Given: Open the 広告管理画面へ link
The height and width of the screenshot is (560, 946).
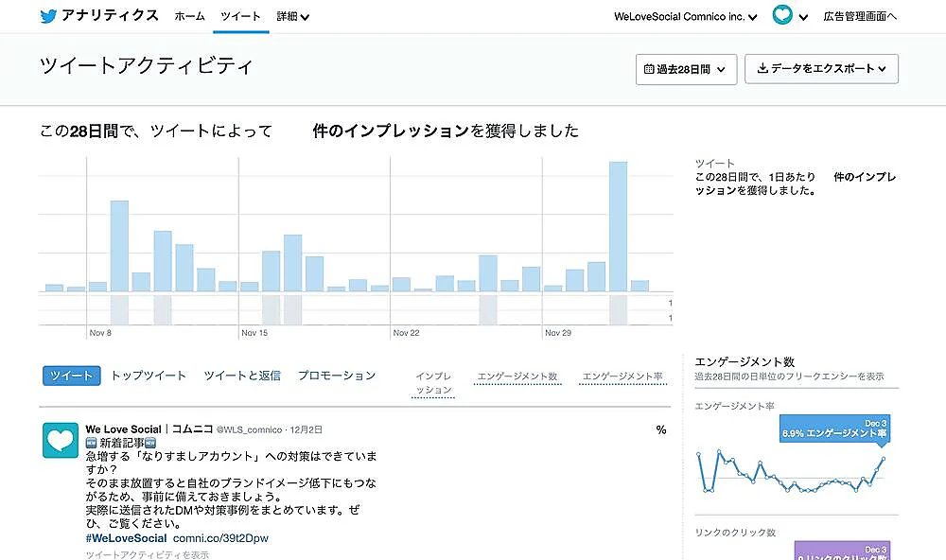Looking at the screenshot, I should tap(860, 16).
